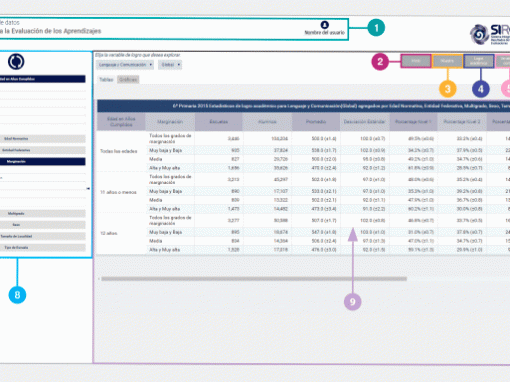This screenshot has height=382, width=510.
Task: Open the Global dropdown
Action: (170, 65)
